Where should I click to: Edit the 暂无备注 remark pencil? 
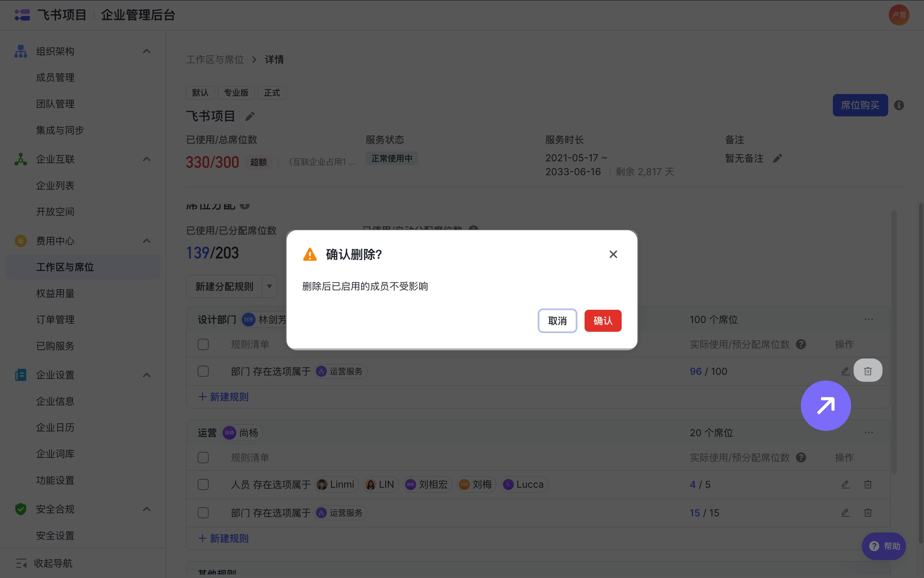coord(777,158)
